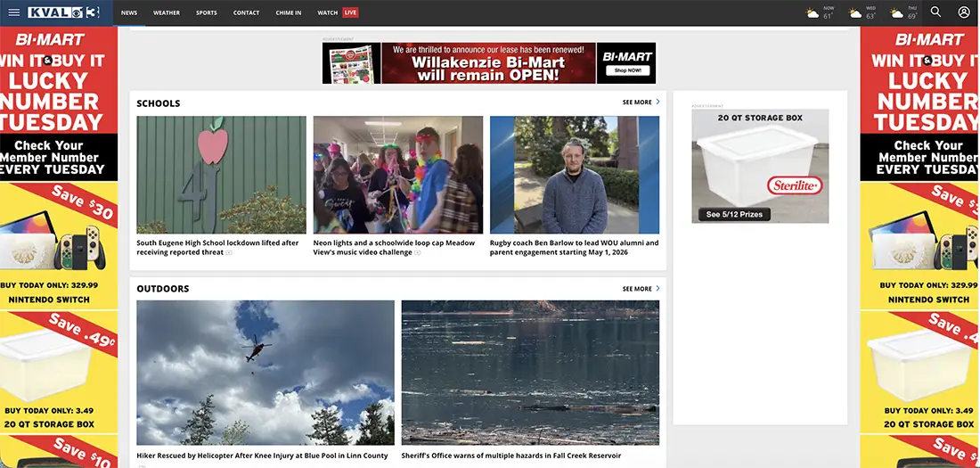Image resolution: width=980 pixels, height=468 pixels.
Task: Click See More in the Schools section
Action: [637, 102]
